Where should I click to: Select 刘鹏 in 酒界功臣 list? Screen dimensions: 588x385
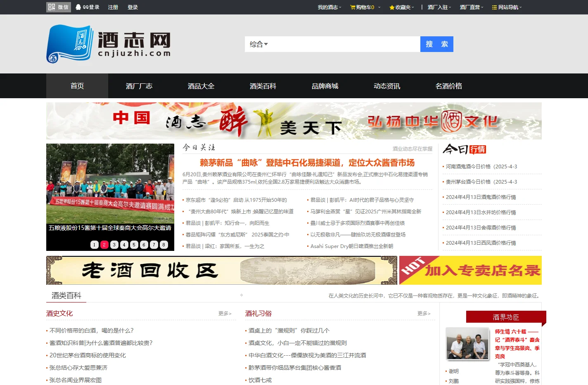pyautogui.click(x=454, y=381)
